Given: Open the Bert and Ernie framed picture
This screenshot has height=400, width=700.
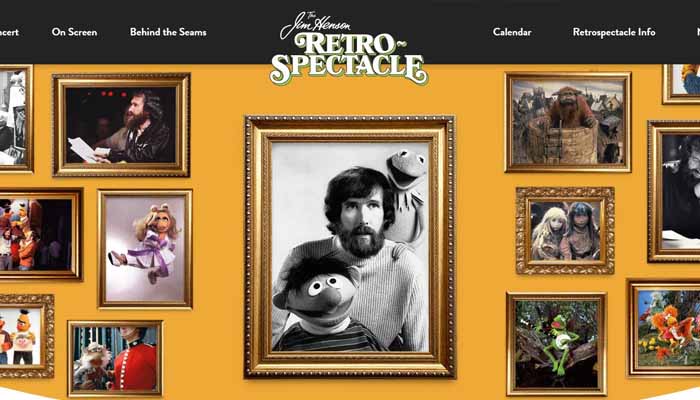Looking at the screenshot, I should pos(26,336).
